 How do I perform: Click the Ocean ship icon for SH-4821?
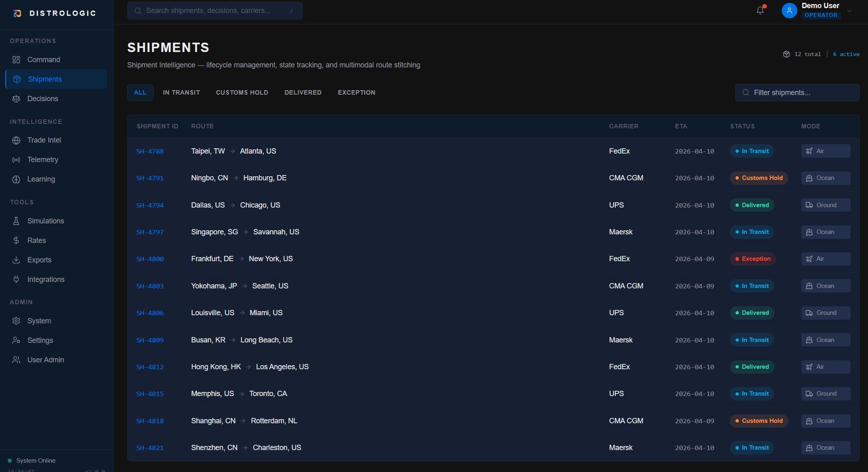[809, 448]
